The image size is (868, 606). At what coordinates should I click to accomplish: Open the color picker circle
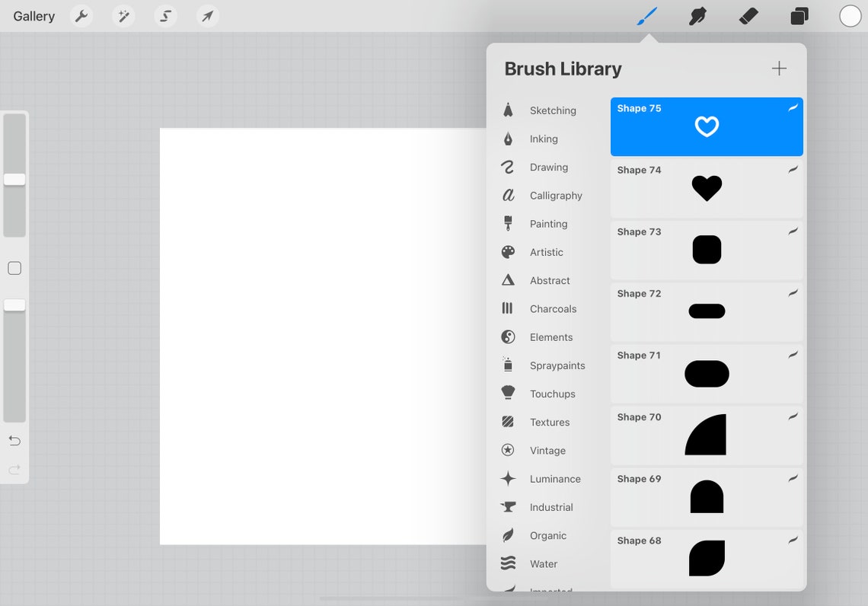pos(850,15)
